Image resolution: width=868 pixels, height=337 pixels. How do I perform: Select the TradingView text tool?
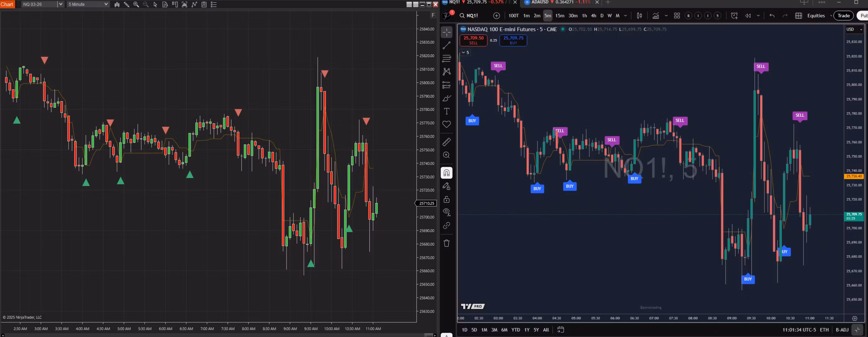(446, 111)
